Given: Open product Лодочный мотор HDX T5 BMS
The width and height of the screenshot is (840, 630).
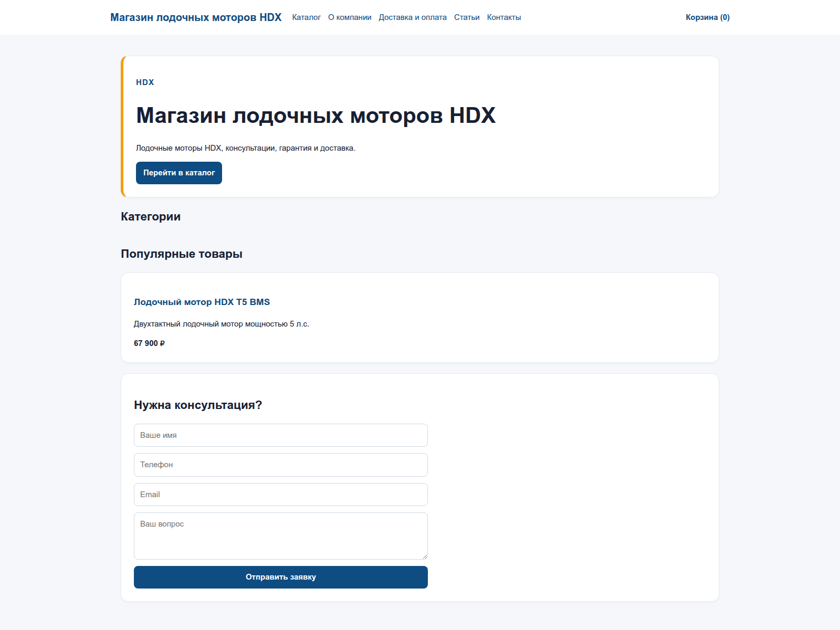Looking at the screenshot, I should pyautogui.click(x=202, y=302).
